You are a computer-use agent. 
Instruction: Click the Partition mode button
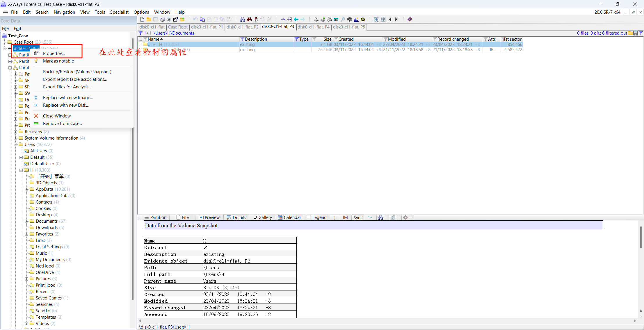pyautogui.click(x=156, y=217)
